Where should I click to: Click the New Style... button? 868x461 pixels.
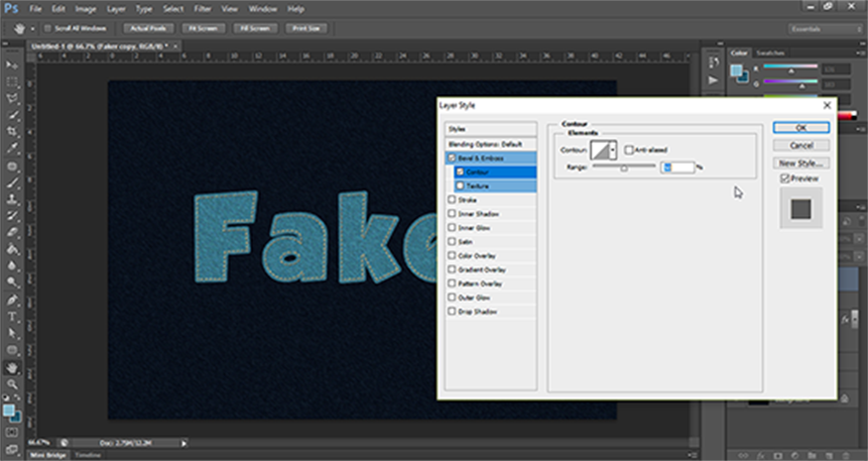(803, 163)
